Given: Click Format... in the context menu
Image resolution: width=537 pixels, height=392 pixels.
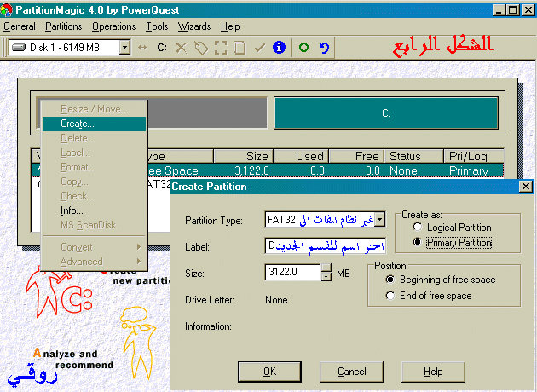Looking at the screenshot, I should tap(94, 167).
